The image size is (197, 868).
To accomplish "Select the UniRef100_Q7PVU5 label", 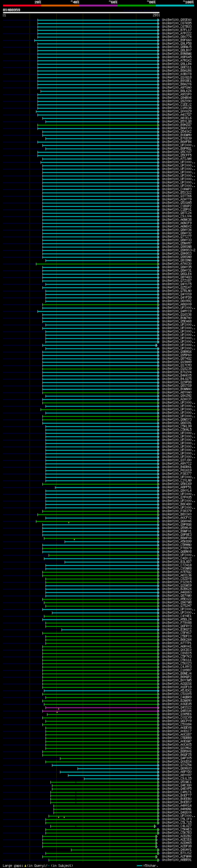I will (177, 497).
